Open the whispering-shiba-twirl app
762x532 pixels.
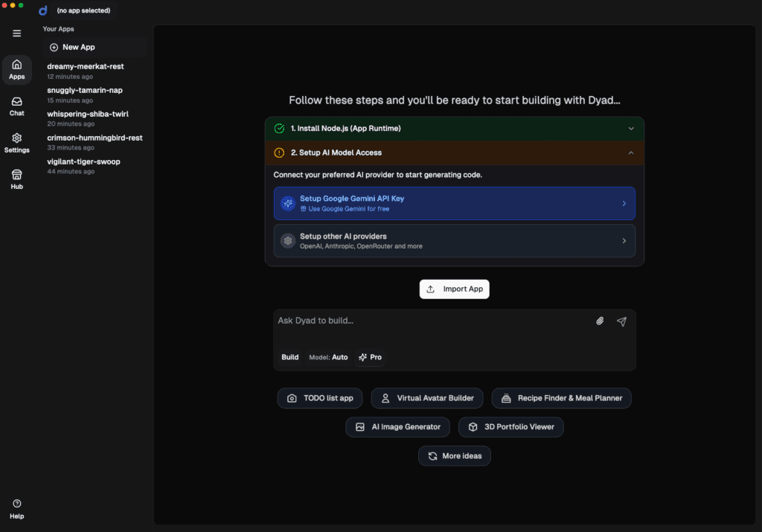point(95,118)
